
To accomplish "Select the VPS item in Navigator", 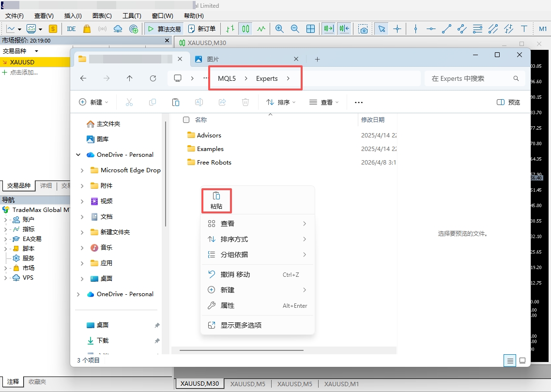I will pos(28,277).
